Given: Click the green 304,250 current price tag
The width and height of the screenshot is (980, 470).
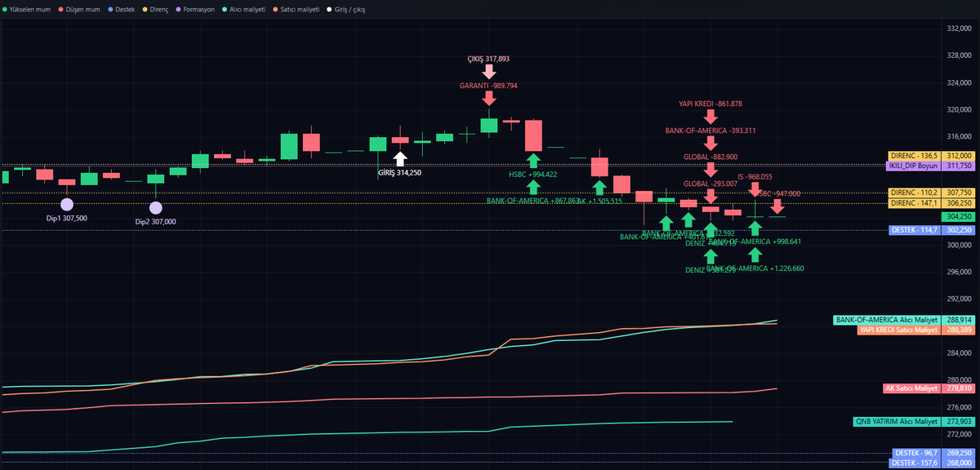Looking at the screenshot, I should pos(957,217).
